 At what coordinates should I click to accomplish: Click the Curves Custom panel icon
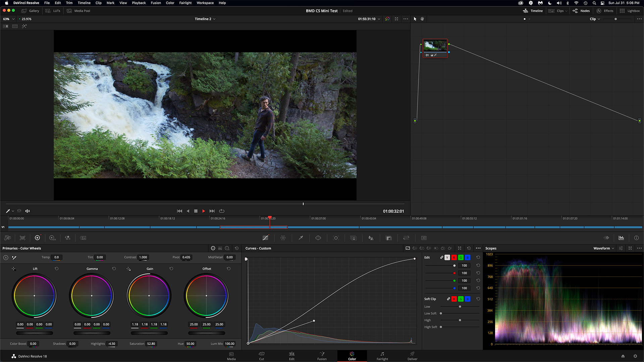[265, 238]
